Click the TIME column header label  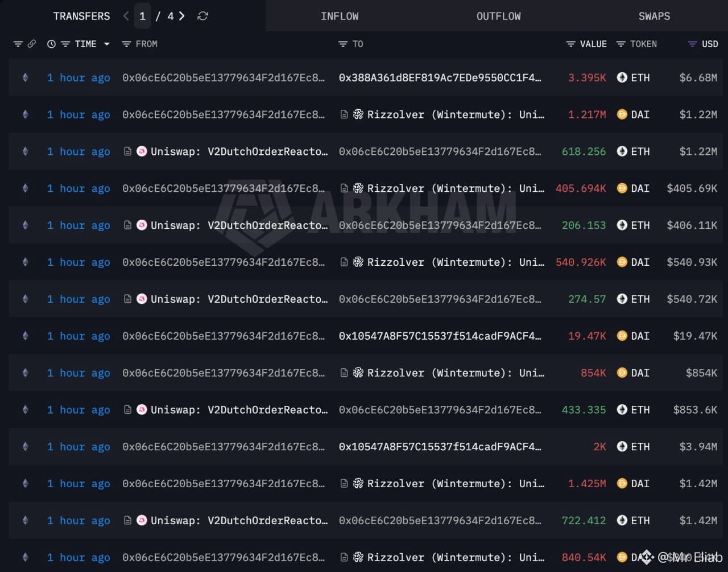85,44
